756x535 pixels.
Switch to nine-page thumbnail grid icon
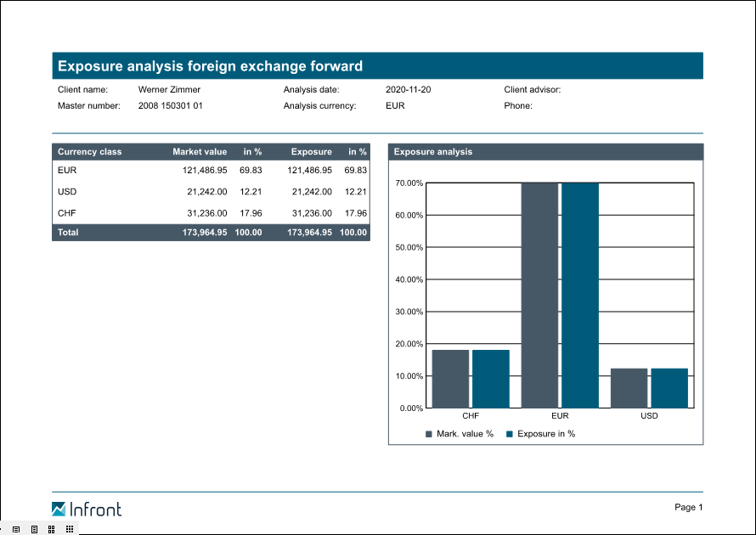tap(70, 529)
